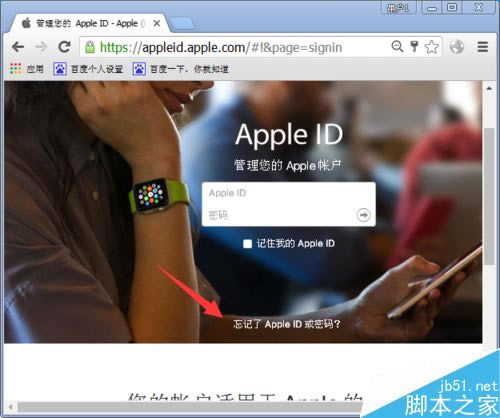Screen dimensions: 500x418
Task: Open the Apps shortcut in bookmarks bar
Action: [27, 69]
